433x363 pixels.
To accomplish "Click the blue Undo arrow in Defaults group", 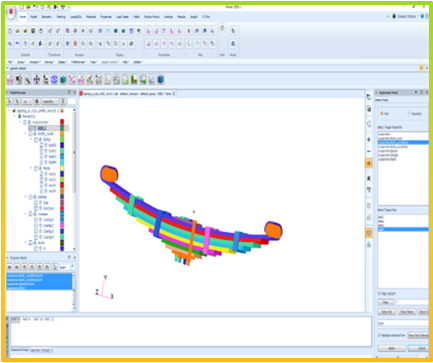I will click(x=18, y=44).
